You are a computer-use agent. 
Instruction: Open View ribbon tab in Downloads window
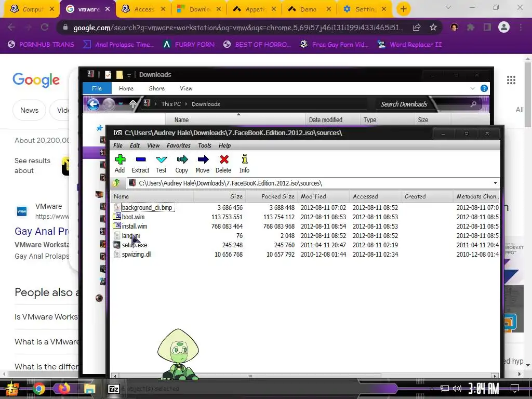(x=187, y=88)
